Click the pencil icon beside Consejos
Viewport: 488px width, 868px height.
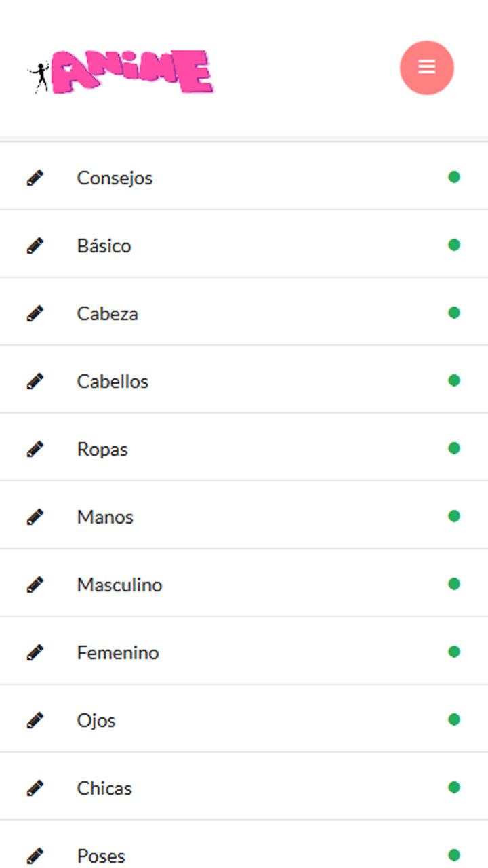click(x=35, y=178)
